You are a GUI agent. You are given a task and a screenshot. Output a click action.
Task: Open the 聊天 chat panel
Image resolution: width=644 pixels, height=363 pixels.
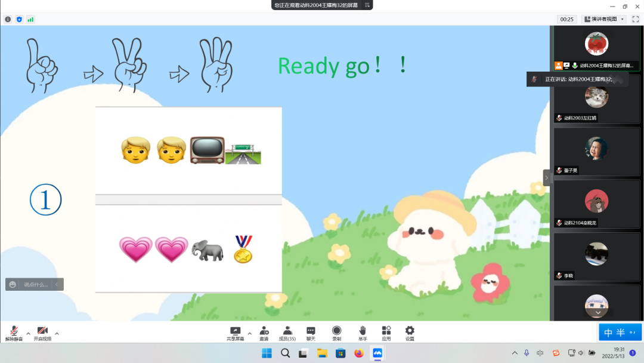[x=311, y=333]
